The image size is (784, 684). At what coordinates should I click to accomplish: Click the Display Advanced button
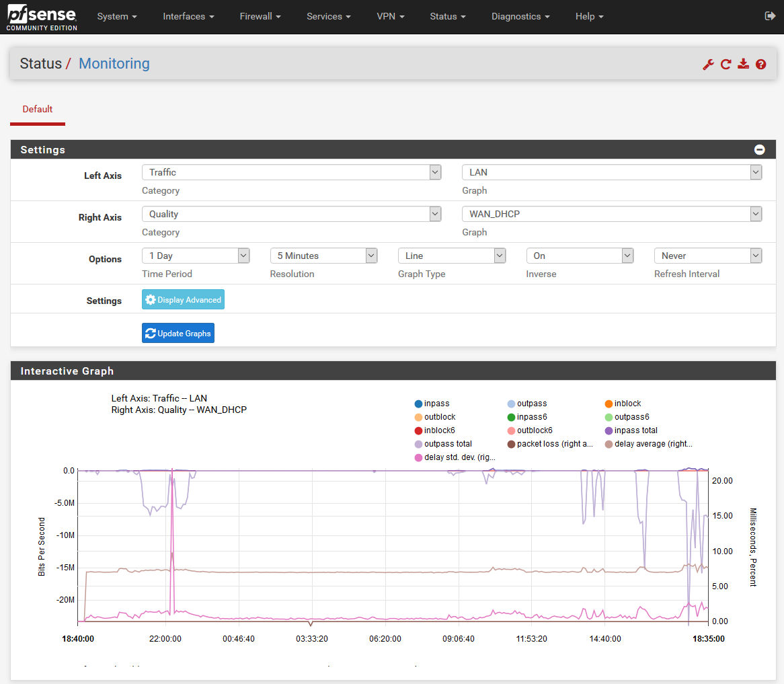[183, 300]
